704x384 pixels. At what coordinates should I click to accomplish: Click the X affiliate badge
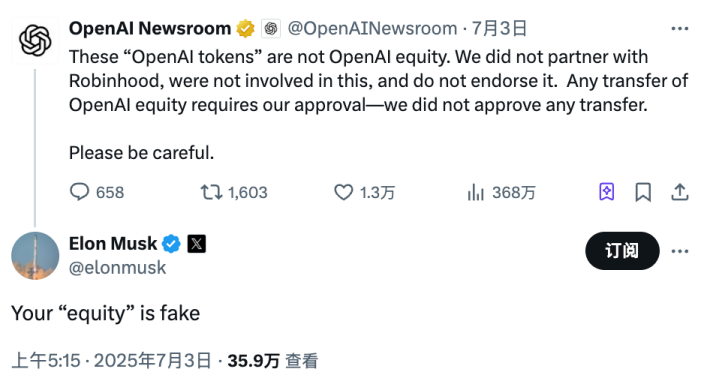[197, 244]
